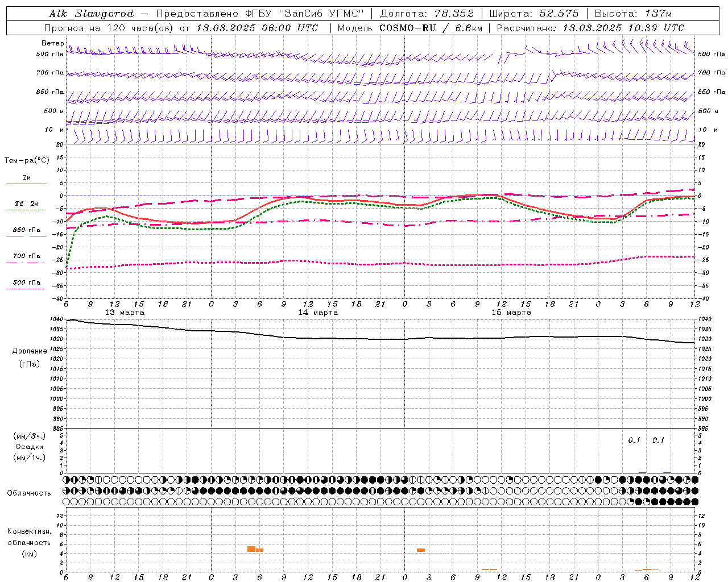
Task: Click forecast start time 13.03.2025 06:00 UTC
Action: tap(257, 28)
